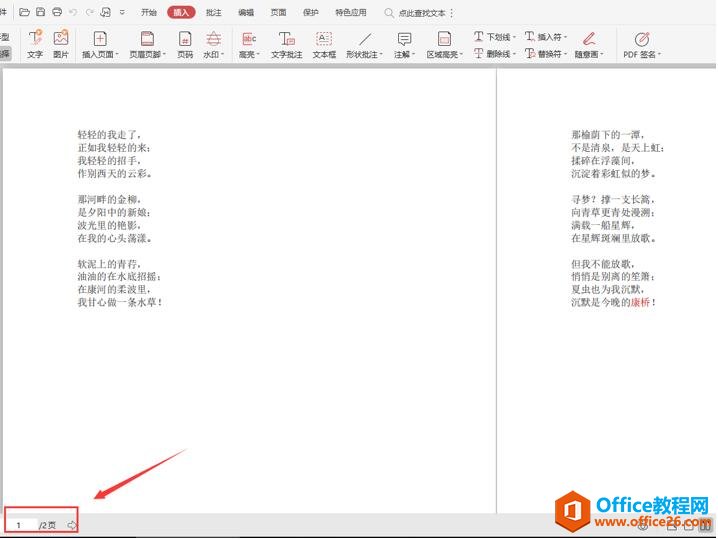Expand the quick access toolbar customize arrow
718x539 pixels.
click(122, 12)
